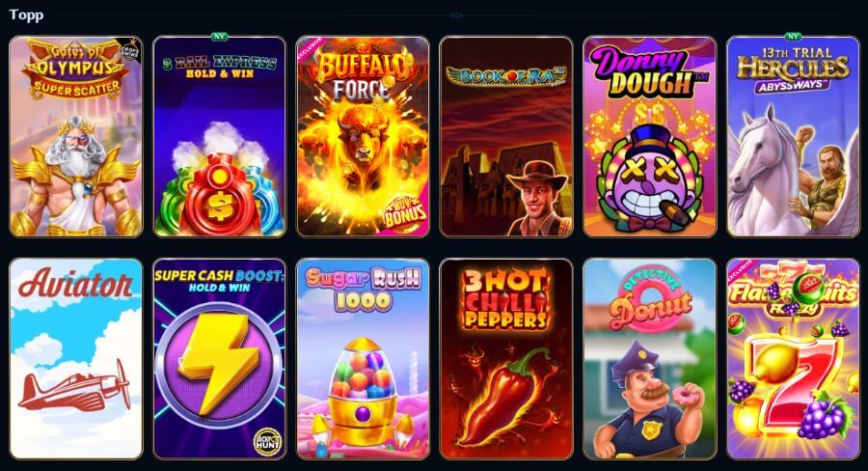Click the Exclusive ribbon on Buffalo Force
Image resolution: width=868 pixels, height=471 pixels.
[x=310, y=49]
